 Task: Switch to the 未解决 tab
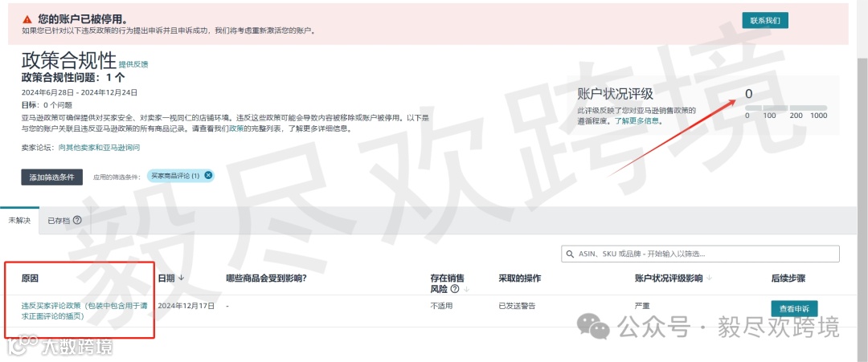pyautogui.click(x=19, y=220)
